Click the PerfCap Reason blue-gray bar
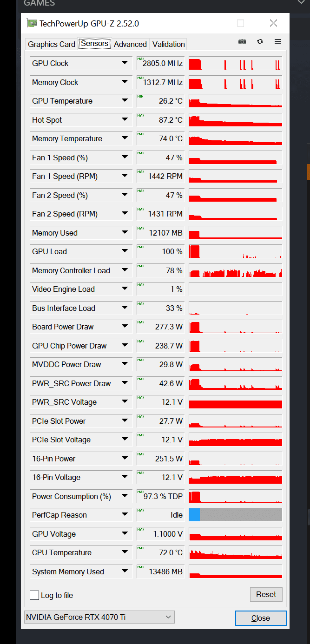Viewport: 310px width, 644px height. (x=235, y=515)
